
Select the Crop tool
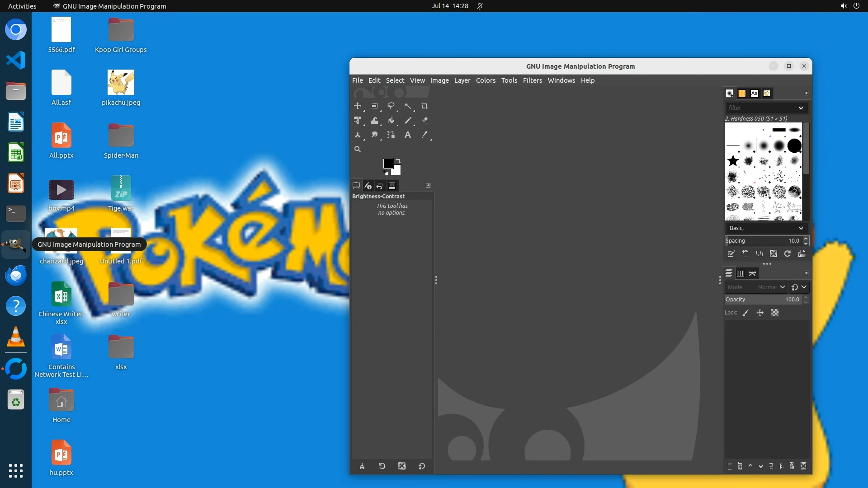[x=424, y=106]
